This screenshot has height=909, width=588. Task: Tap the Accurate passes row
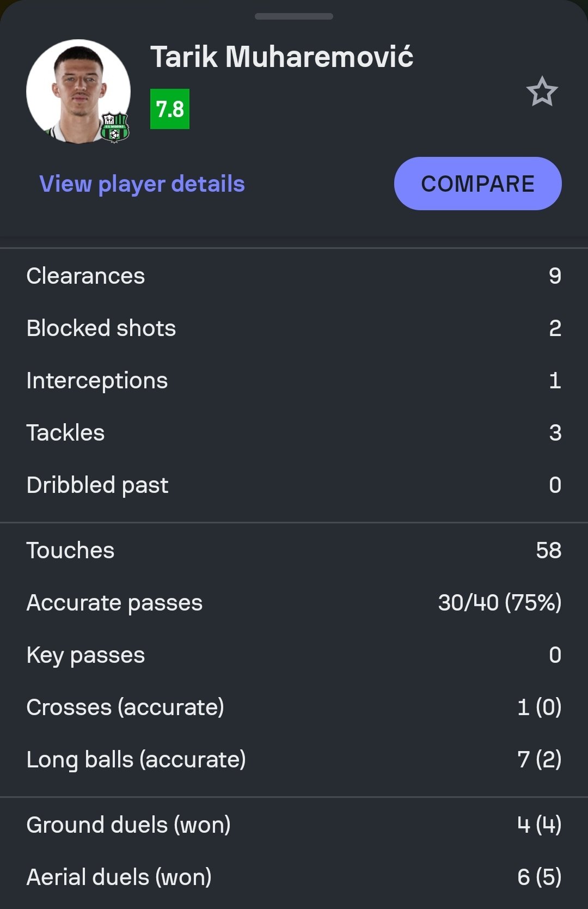click(x=294, y=603)
